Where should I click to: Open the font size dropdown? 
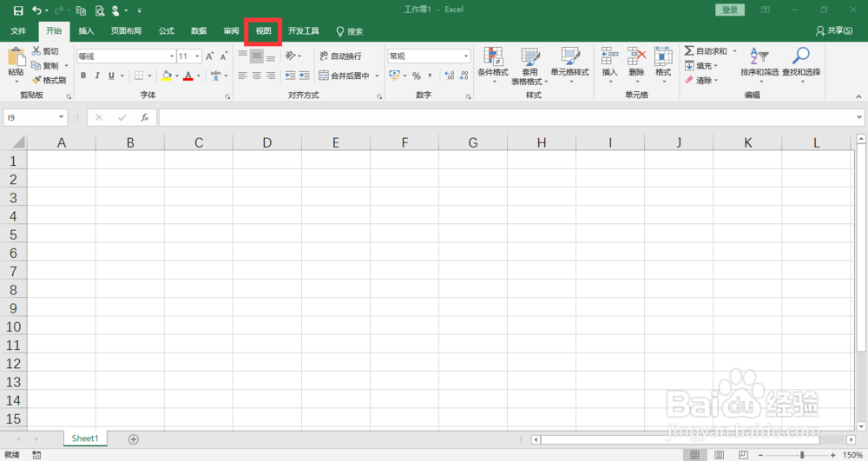click(x=197, y=56)
